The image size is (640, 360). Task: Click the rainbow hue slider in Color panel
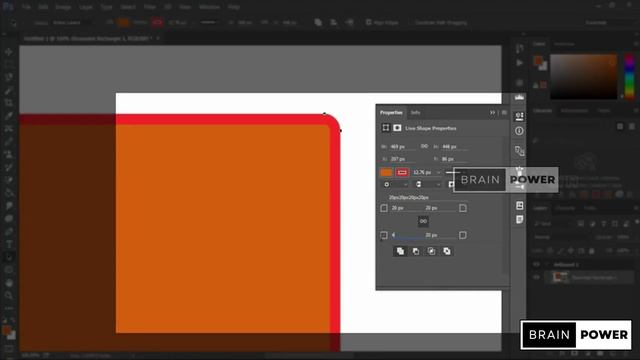click(x=630, y=76)
